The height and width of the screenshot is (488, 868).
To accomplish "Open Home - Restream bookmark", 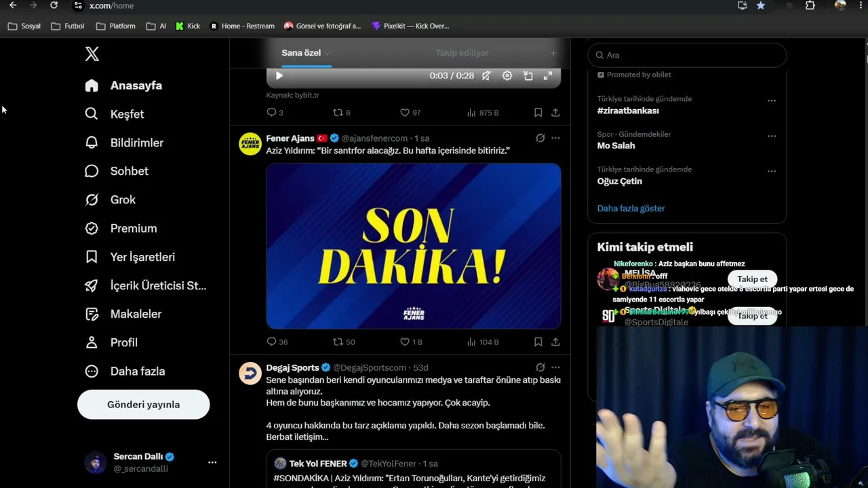I will [x=242, y=26].
